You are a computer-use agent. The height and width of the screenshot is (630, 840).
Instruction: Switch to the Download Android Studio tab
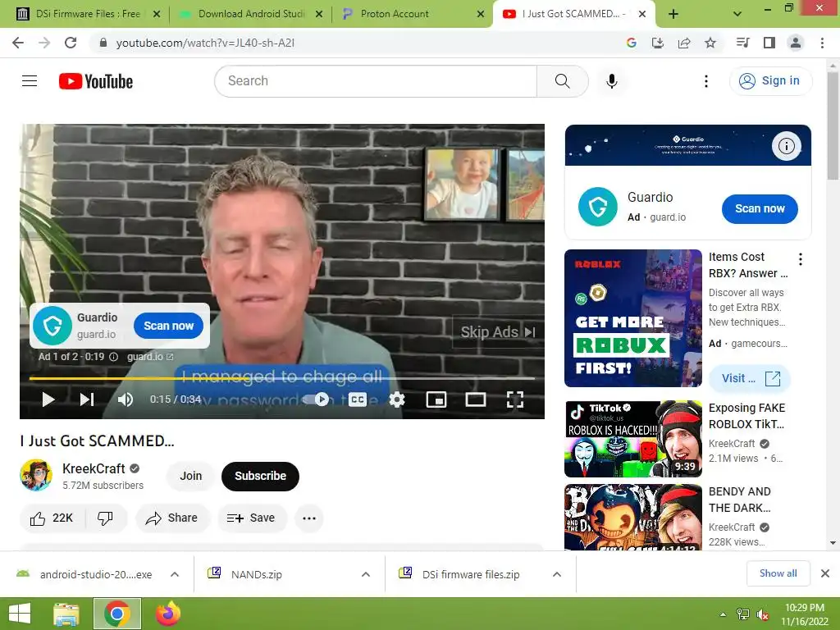(x=249, y=14)
